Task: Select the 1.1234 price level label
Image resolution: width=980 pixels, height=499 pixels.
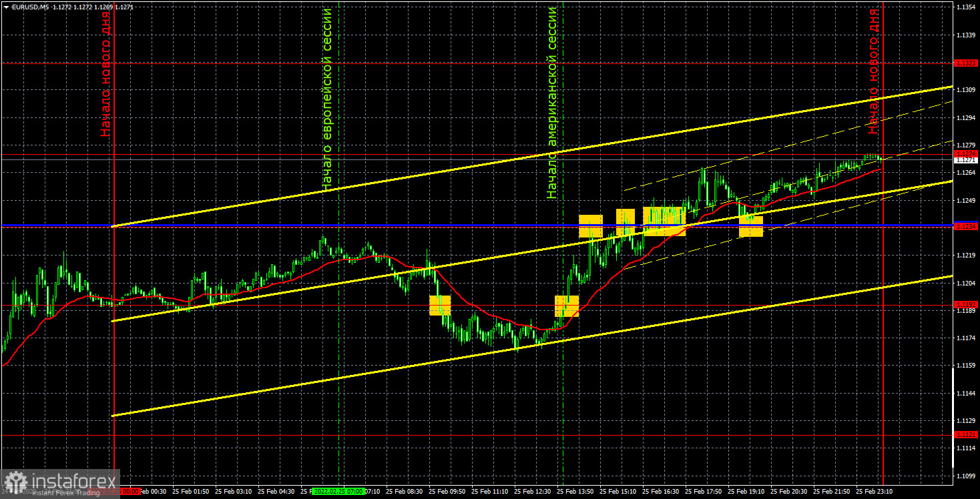Action: click(x=966, y=227)
